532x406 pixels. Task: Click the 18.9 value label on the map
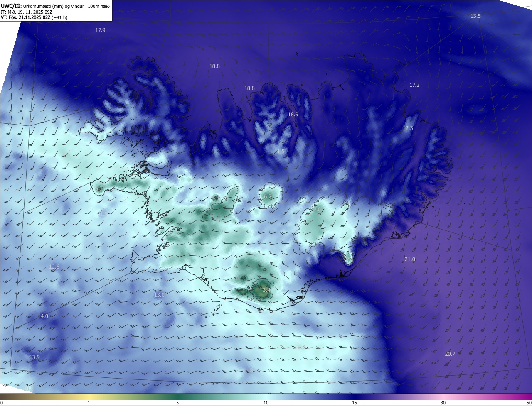pos(293,114)
